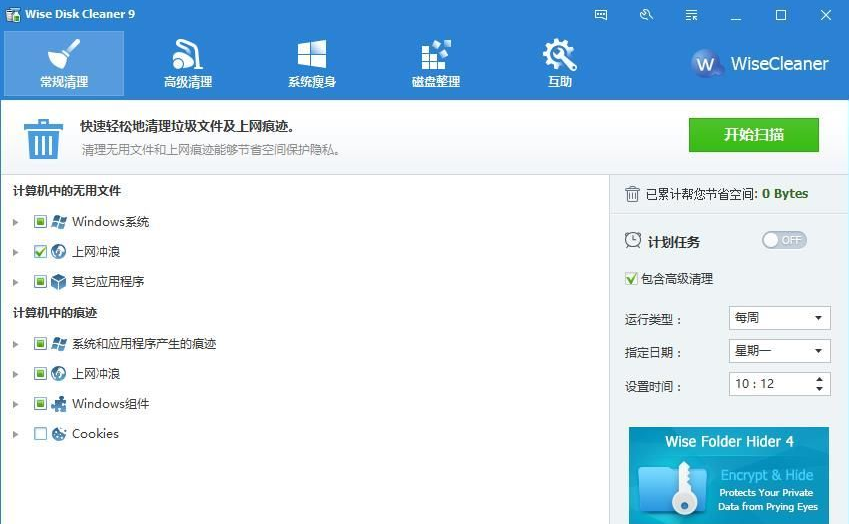849x524 pixels.
Task: Toggle the Windows组件 checkbox
Action: coord(40,403)
